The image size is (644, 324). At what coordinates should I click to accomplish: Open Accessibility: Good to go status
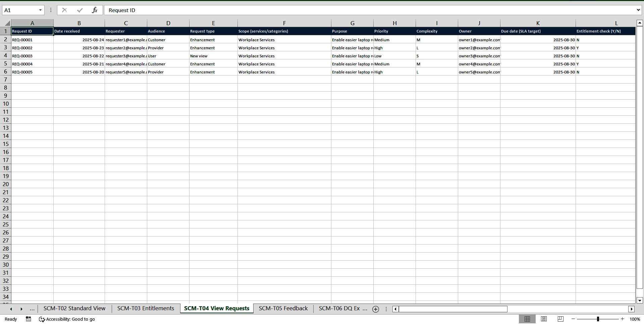click(x=67, y=319)
